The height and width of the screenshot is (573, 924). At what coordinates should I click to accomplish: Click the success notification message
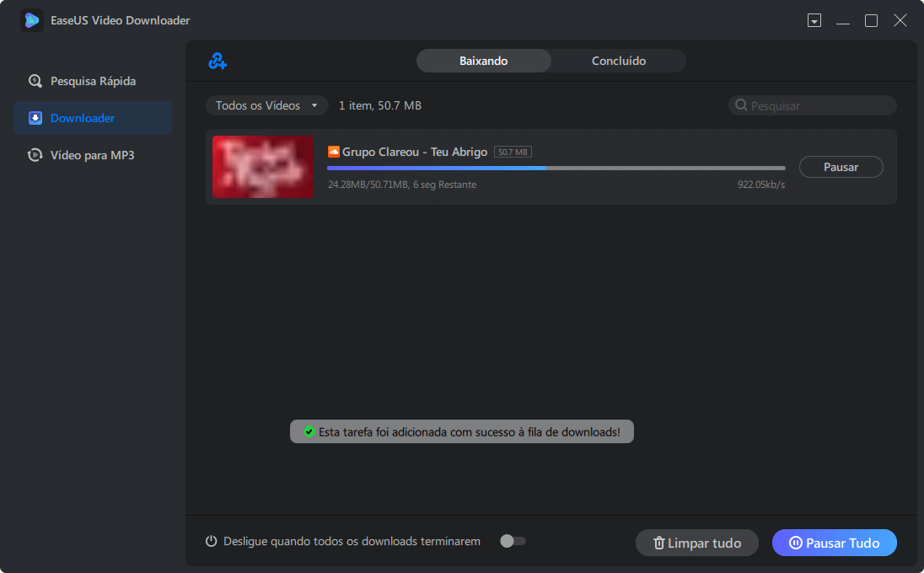click(462, 431)
